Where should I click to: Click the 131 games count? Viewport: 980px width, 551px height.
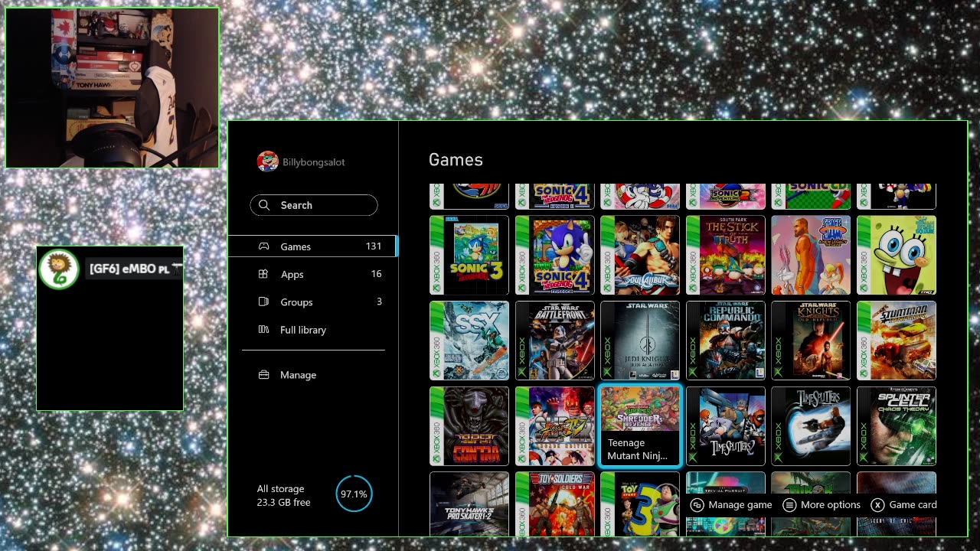pyautogui.click(x=374, y=246)
